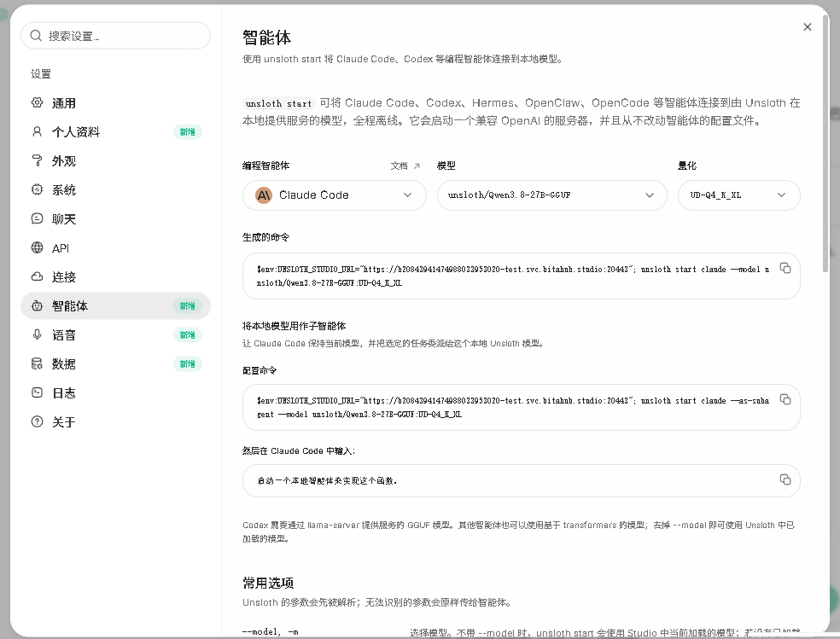The image size is (840, 639).
Task: Open the 量化 UD-Q4_K_XL dropdown
Action: click(738, 195)
